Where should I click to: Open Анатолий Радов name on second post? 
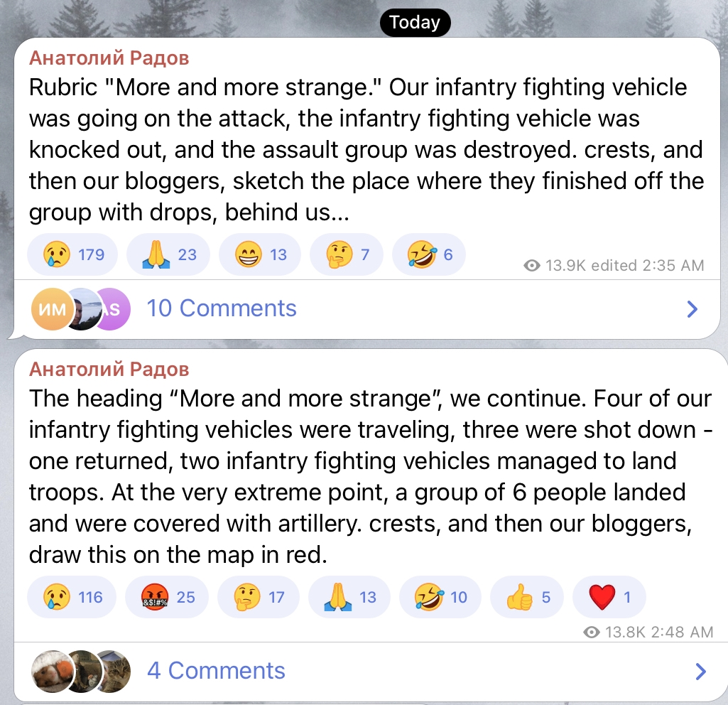[109, 369]
